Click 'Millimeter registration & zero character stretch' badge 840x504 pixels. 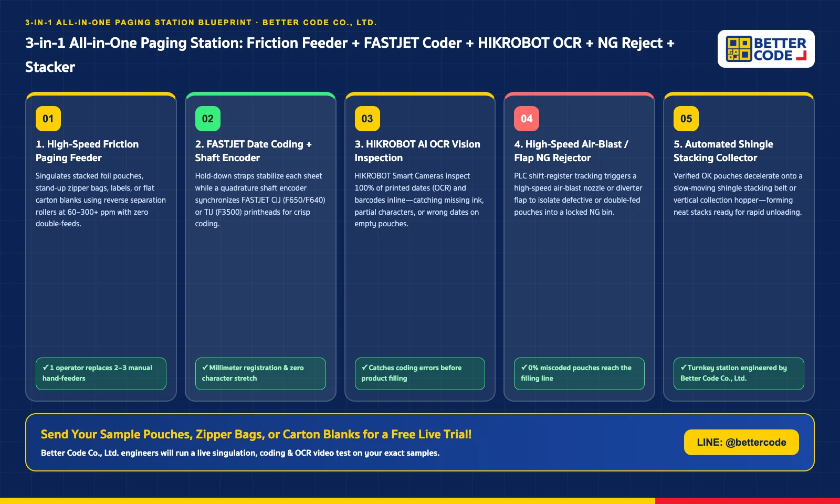[x=260, y=373]
